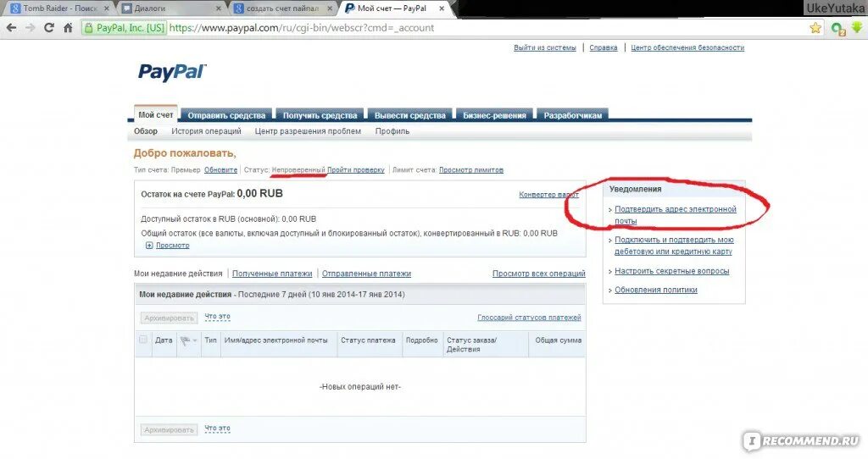Expand the Просмотр balance details plus icon

click(149, 246)
